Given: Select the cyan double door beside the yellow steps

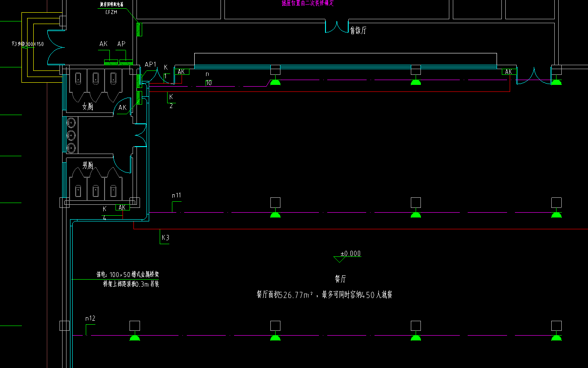Looking at the screenshot, I should point(56,47).
